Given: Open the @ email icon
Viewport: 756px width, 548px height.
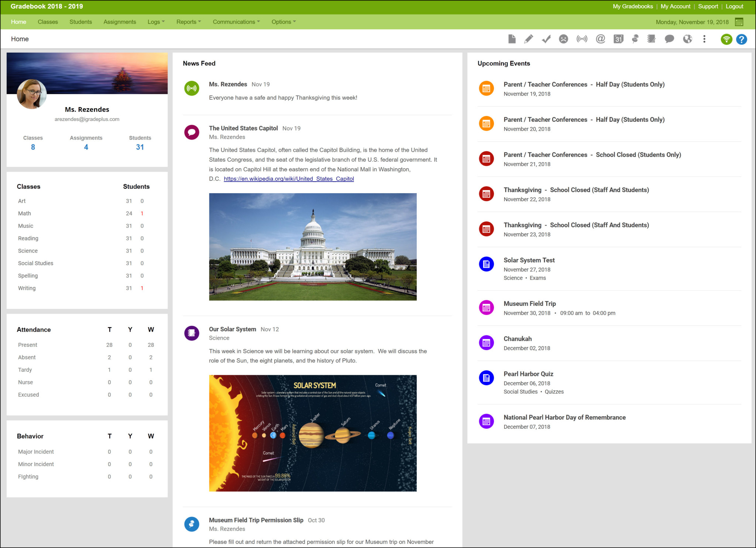Looking at the screenshot, I should click(x=600, y=39).
